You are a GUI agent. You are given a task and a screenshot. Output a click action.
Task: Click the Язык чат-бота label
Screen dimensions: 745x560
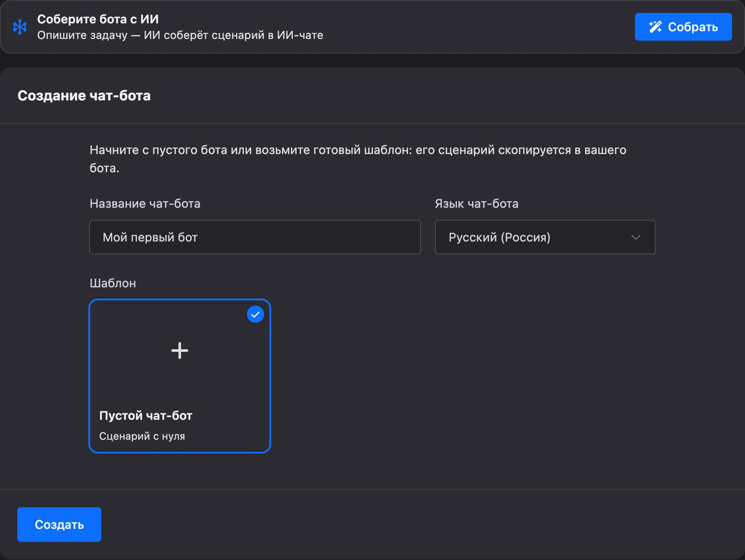[x=476, y=203]
